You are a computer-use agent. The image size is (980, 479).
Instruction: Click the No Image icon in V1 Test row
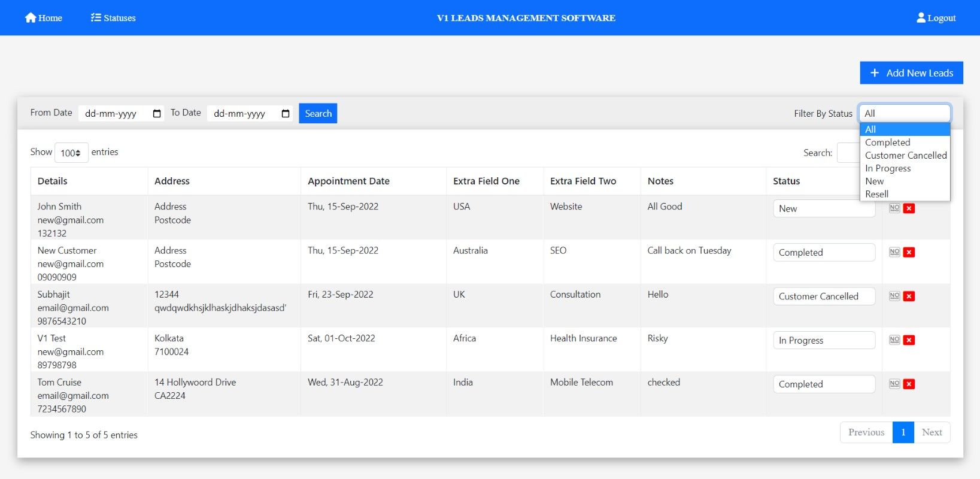click(894, 340)
